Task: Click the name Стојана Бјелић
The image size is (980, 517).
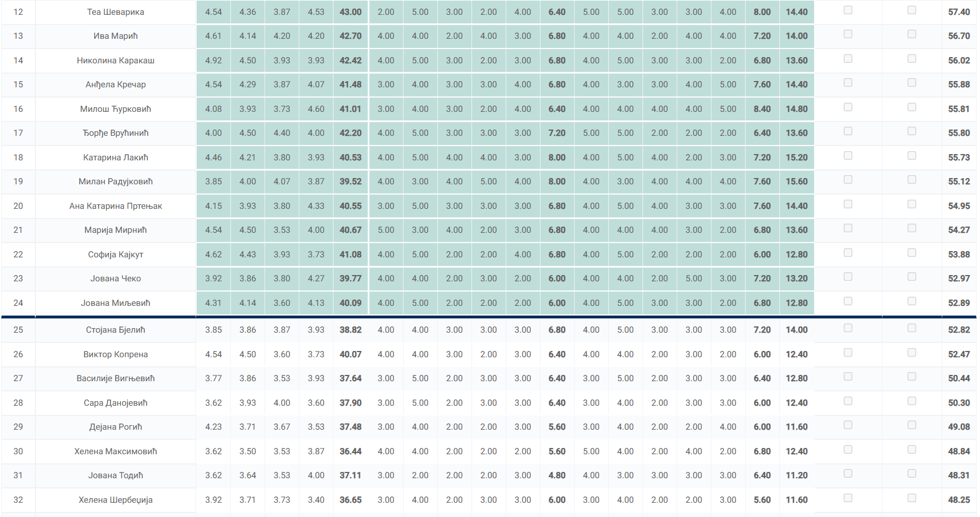Action: pos(116,330)
